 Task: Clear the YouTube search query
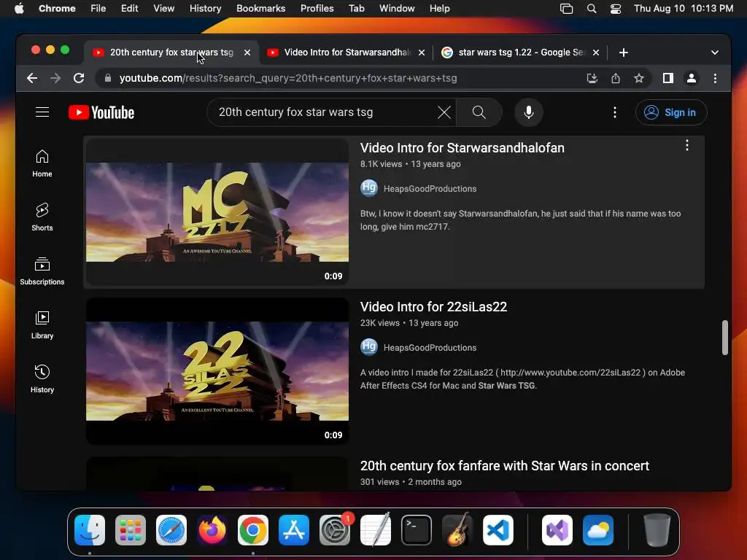pyautogui.click(x=444, y=112)
